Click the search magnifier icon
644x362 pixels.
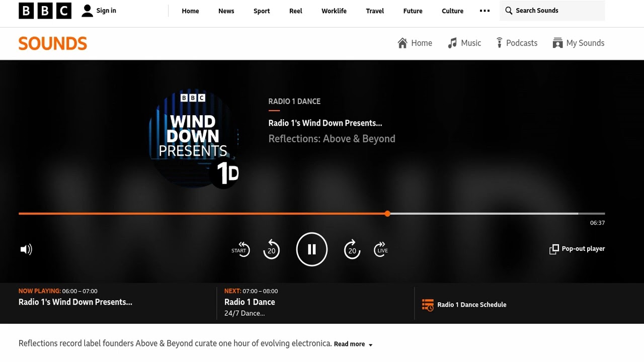[509, 11]
